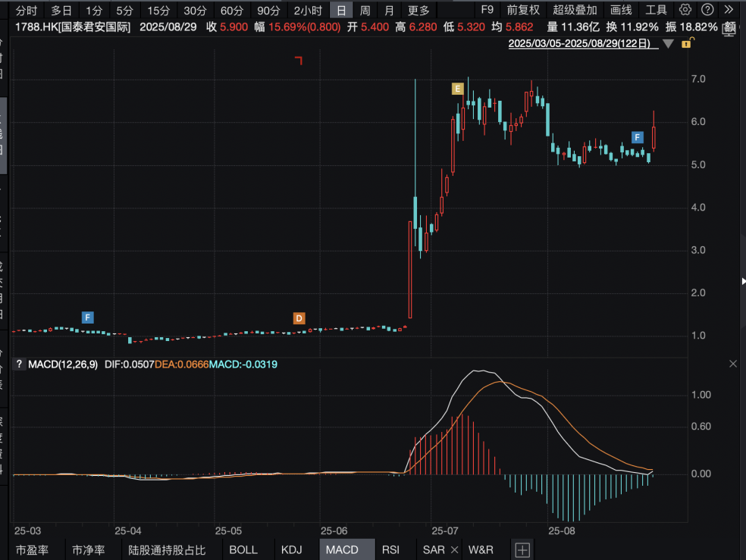The height and width of the screenshot is (560, 746).
Task: Click the MACD help question icon
Action: 19,364
